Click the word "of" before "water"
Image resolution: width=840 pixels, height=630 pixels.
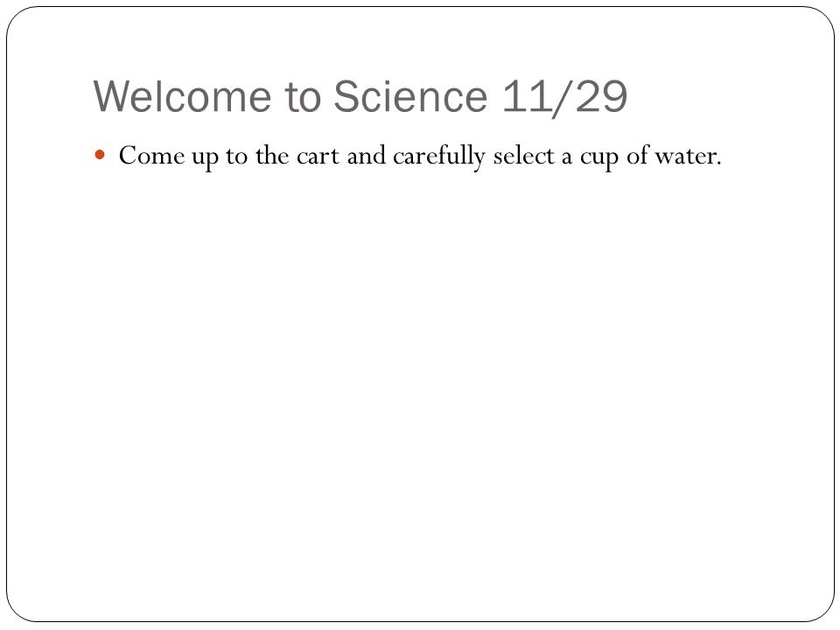pyautogui.click(x=638, y=156)
